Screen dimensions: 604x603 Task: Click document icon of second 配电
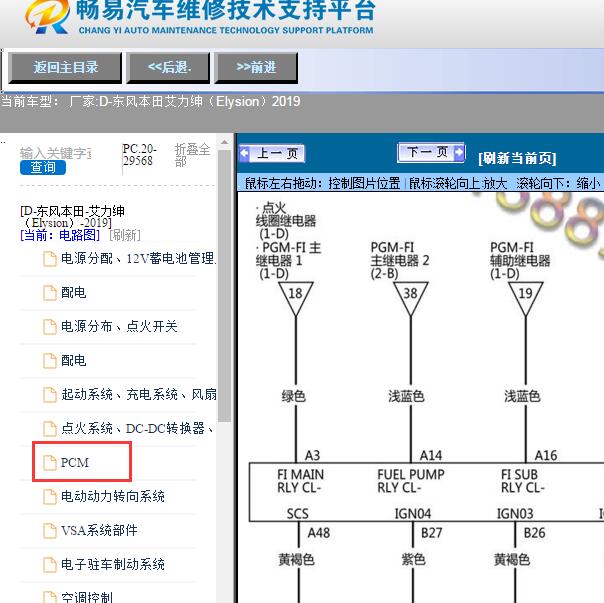(50, 361)
